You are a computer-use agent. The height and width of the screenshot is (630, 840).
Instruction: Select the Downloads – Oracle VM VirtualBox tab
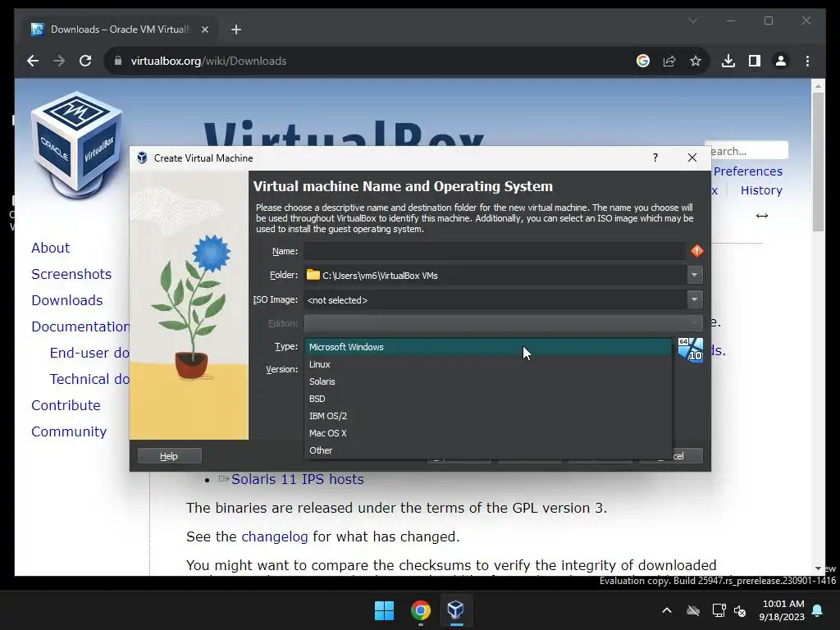(x=120, y=30)
